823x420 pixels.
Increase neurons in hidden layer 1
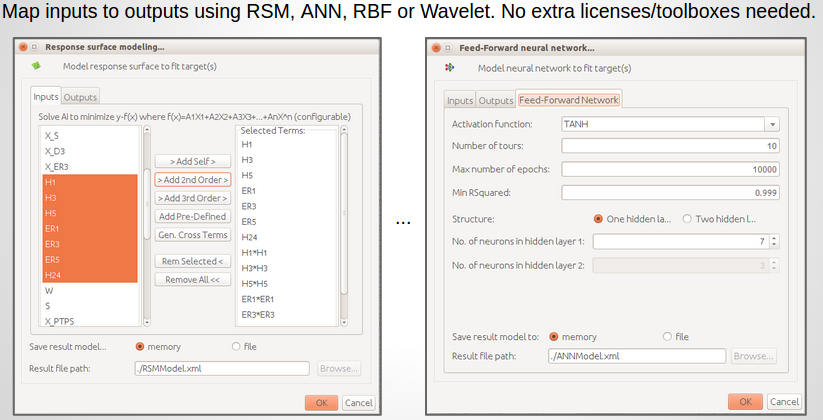[x=774, y=238]
